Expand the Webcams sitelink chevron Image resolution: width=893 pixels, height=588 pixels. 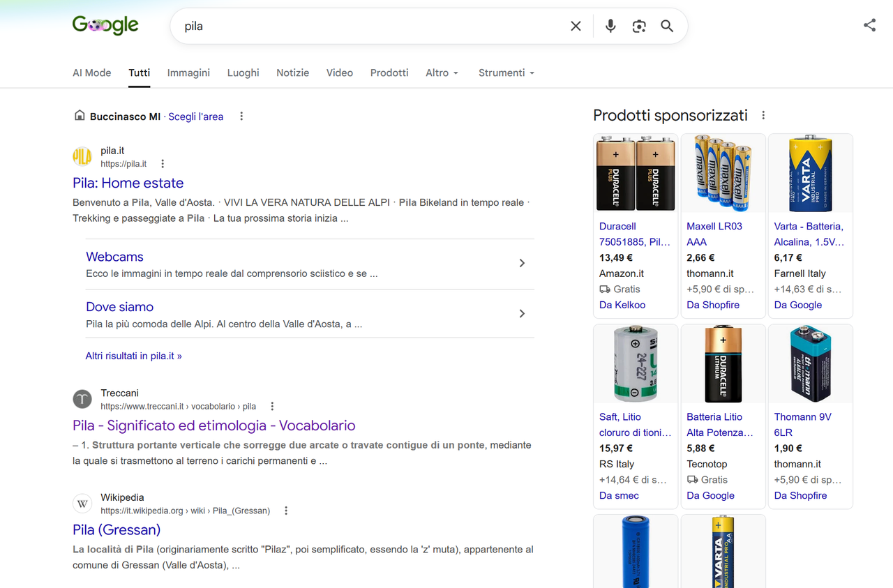click(x=522, y=263)
